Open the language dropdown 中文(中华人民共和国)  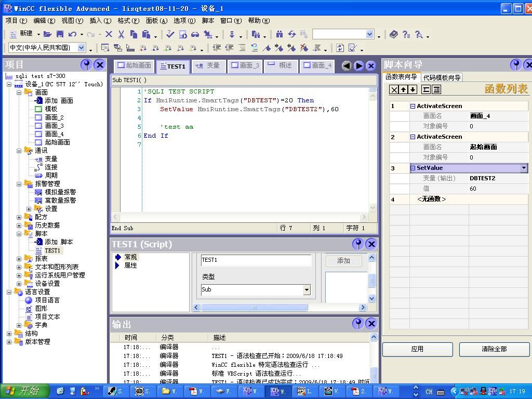[82, 48]
